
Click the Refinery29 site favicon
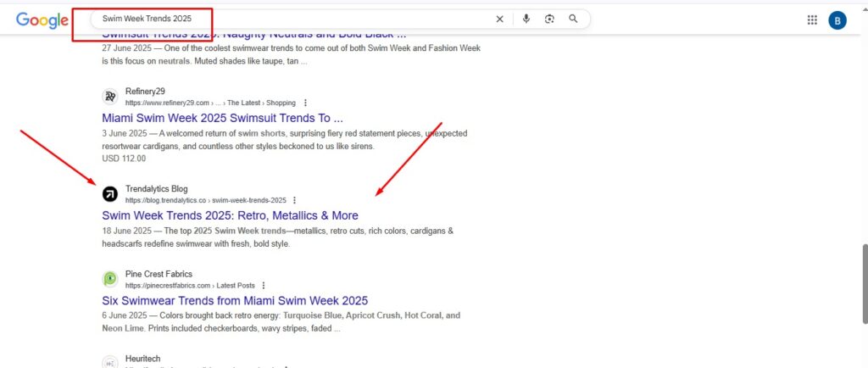click(110, 97)
